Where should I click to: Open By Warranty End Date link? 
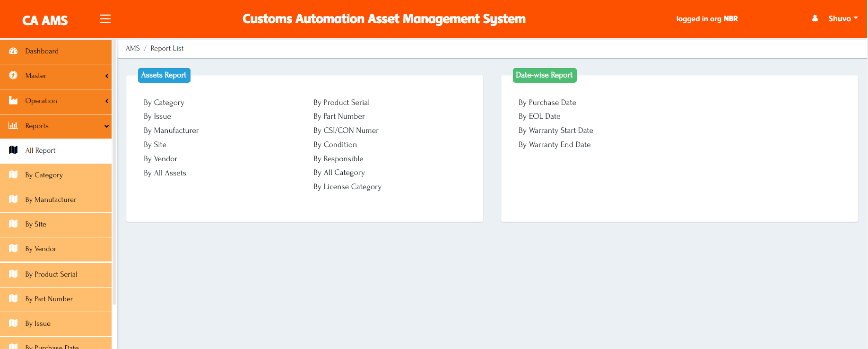555,145
